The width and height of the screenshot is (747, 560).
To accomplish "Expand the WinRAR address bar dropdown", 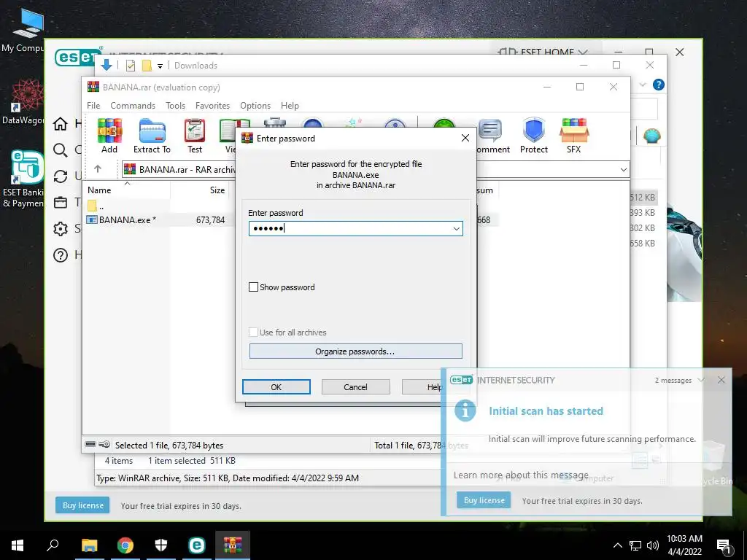I will tap(623, 169).
